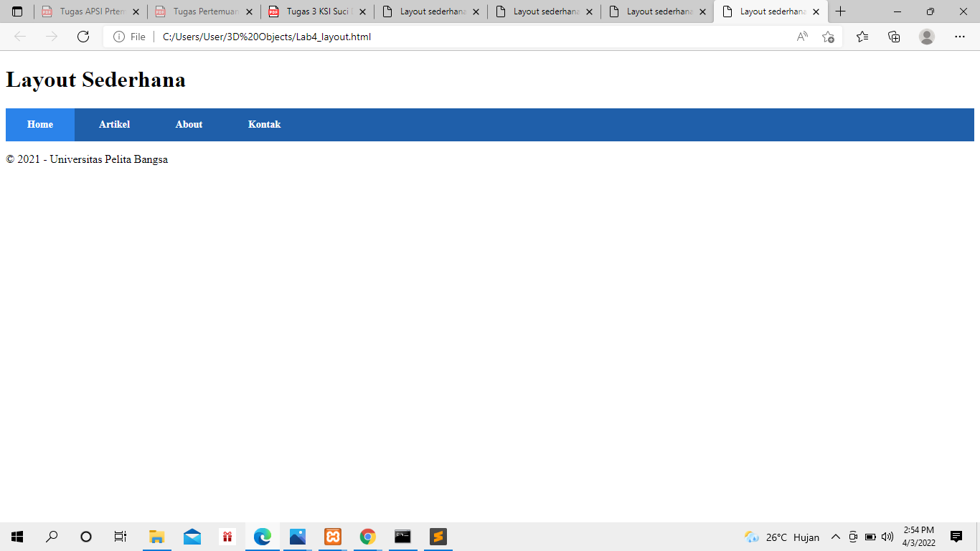Screen dimensions: 980x551
Task: Toggle read aloud for the page
Action: tap(801, 36)
